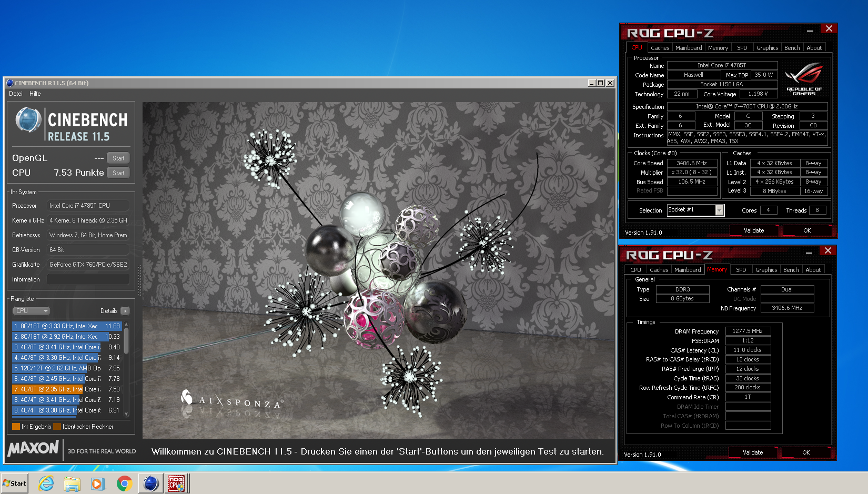The width and height of the screenshot is (868, 494).
Task: Switch to Mainboard tab in lower CPU-Z
Action: (x=688, y=270)
